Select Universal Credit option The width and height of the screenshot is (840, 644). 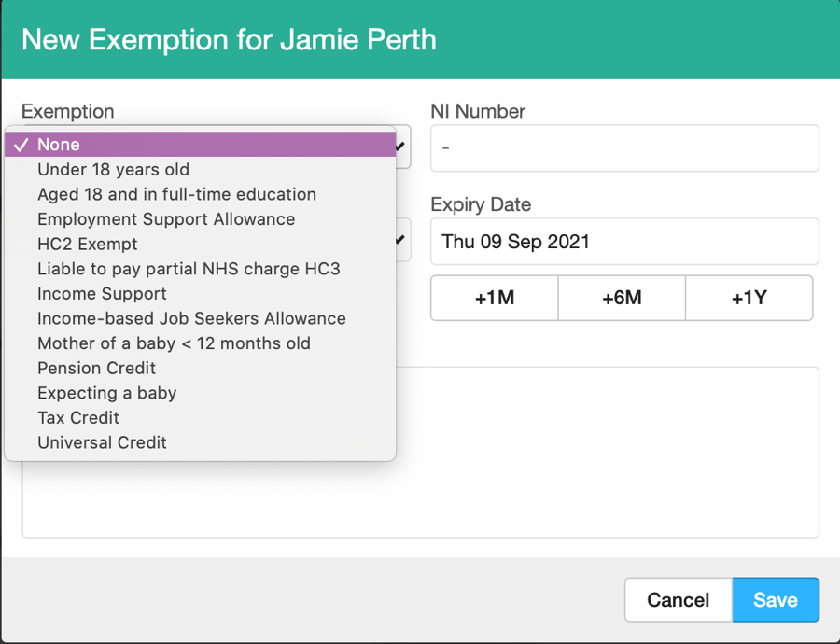(102, 442)
